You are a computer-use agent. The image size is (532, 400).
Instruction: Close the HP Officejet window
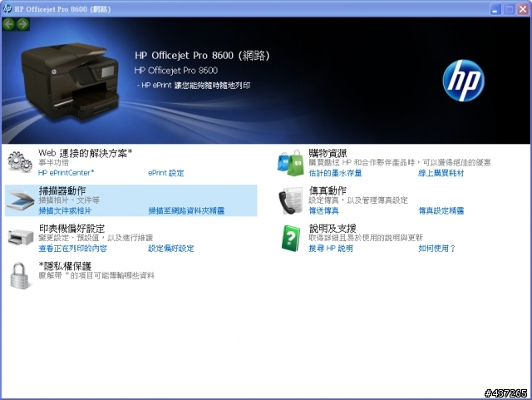point(523,9)
